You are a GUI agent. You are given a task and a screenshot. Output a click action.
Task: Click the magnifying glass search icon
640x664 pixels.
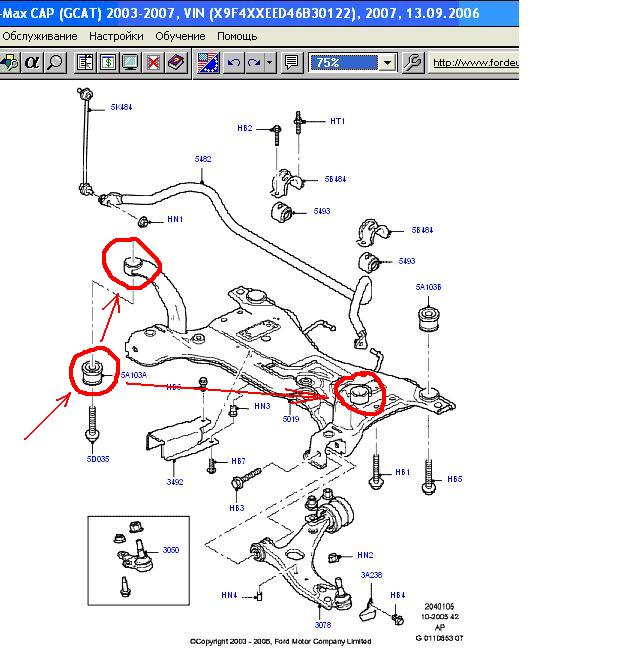click(55, 63)
